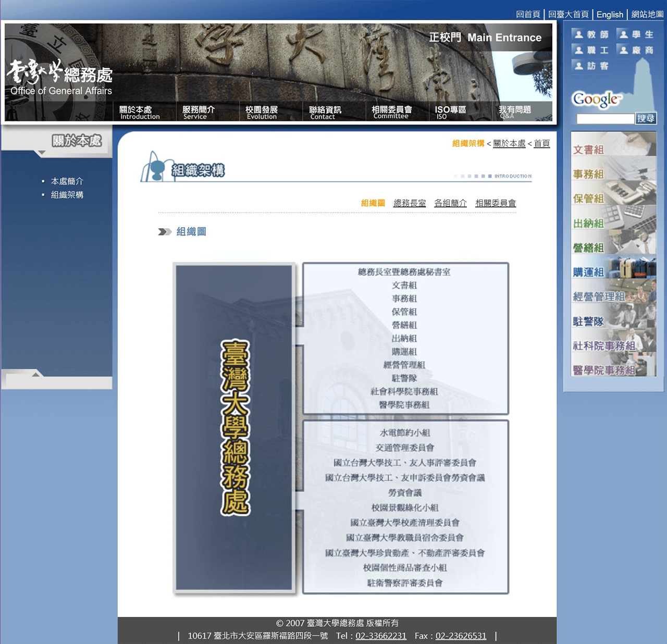The width and height of the screenshot is (667, 644).
Task: Click 首頁 in the breadcrumb
Action: [542, 143]
